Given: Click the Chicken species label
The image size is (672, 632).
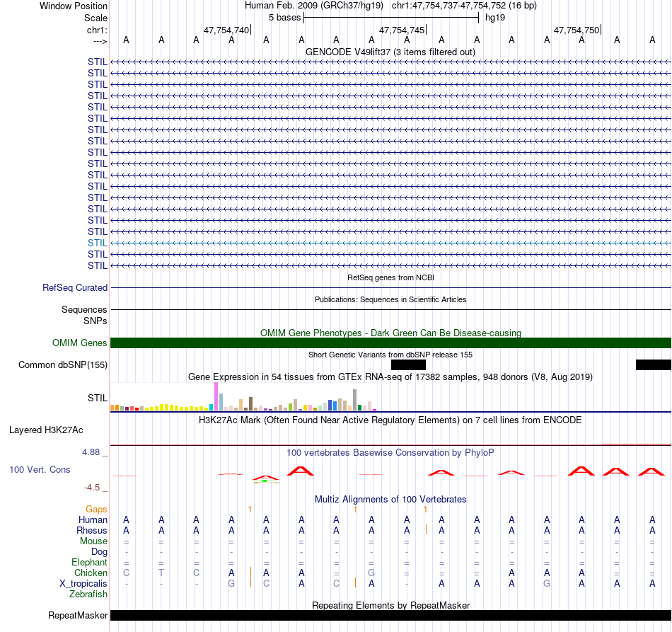Looking at the screenshot, I should 91,573.
